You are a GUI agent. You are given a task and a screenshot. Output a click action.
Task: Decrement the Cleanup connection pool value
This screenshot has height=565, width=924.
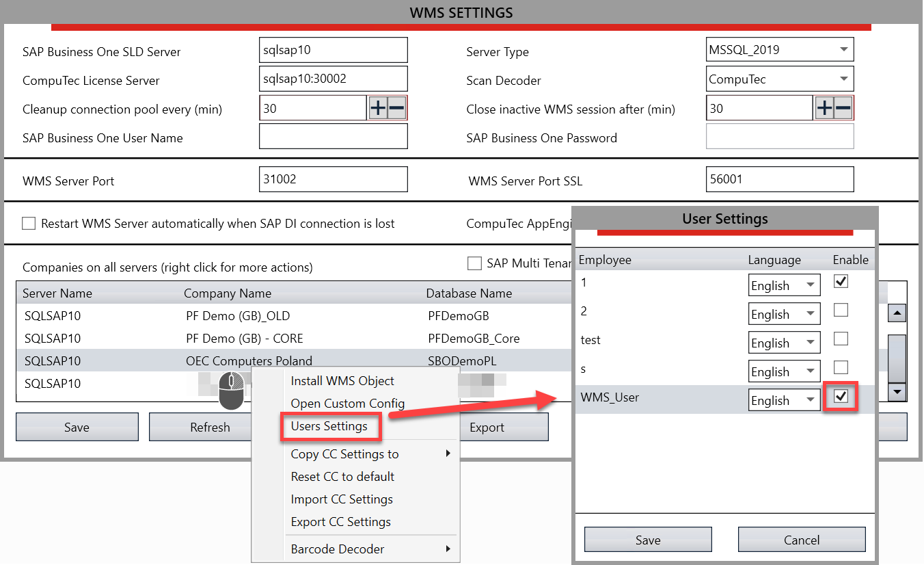396,107
